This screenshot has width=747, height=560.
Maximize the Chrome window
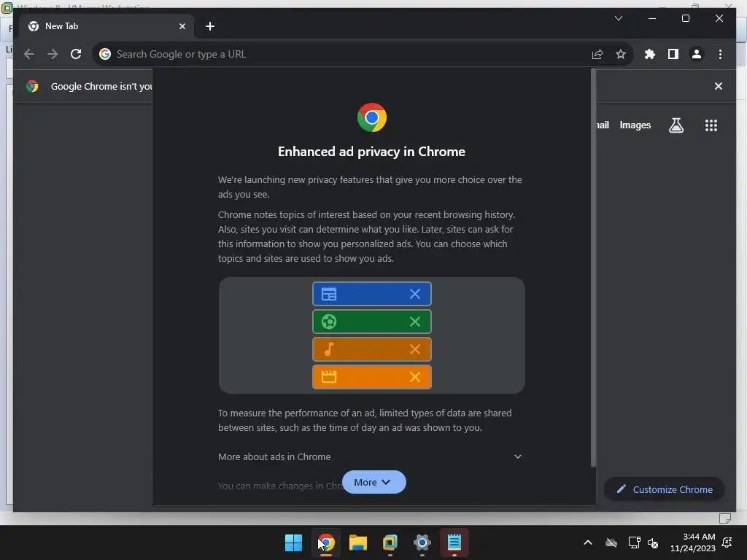tap(686, 18)
